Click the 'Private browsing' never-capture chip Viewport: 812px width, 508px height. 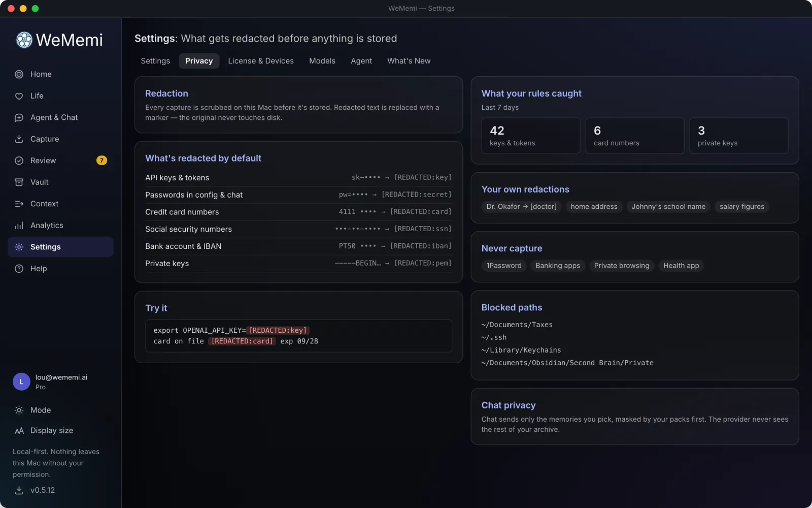621,266
